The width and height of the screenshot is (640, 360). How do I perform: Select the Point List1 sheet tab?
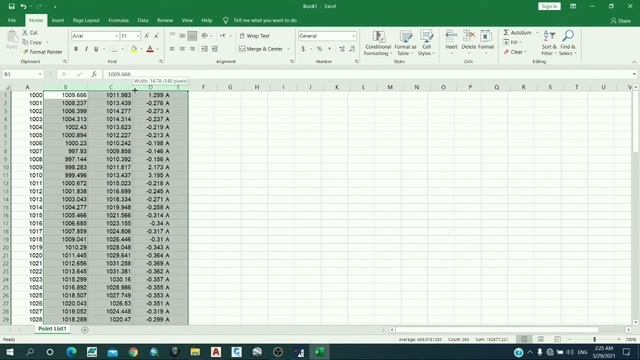tap(52, 329)
